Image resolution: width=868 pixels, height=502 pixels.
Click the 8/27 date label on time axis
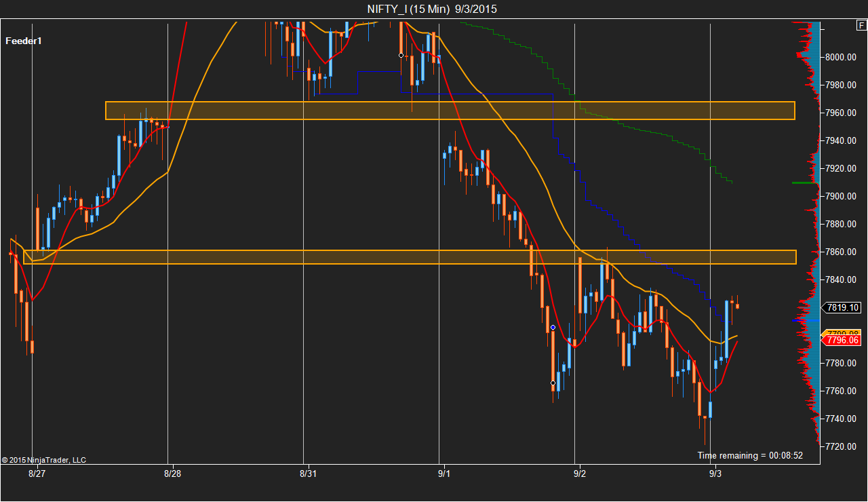coord(37,473)
